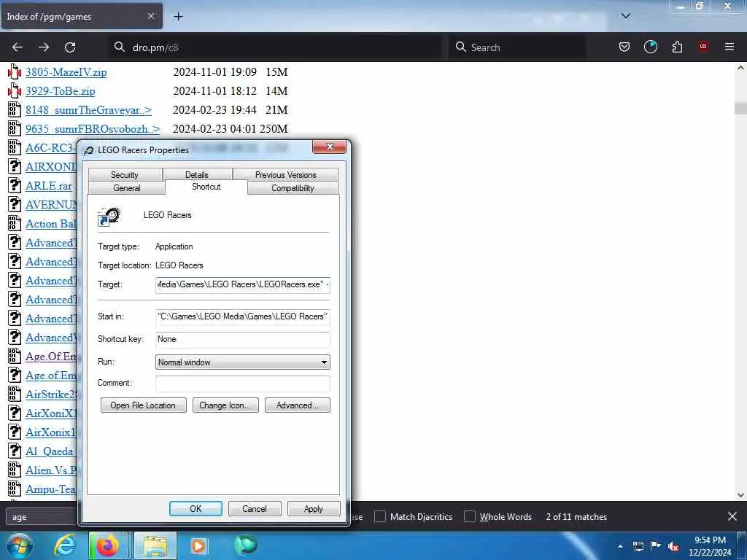Go back with the browser back arrow

click(18, 47)
